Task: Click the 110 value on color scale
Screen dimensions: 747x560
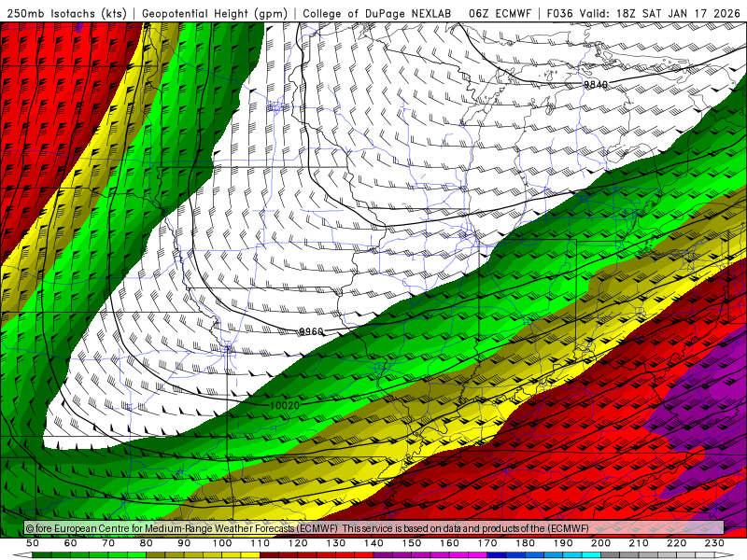Action: click(261, 543)
